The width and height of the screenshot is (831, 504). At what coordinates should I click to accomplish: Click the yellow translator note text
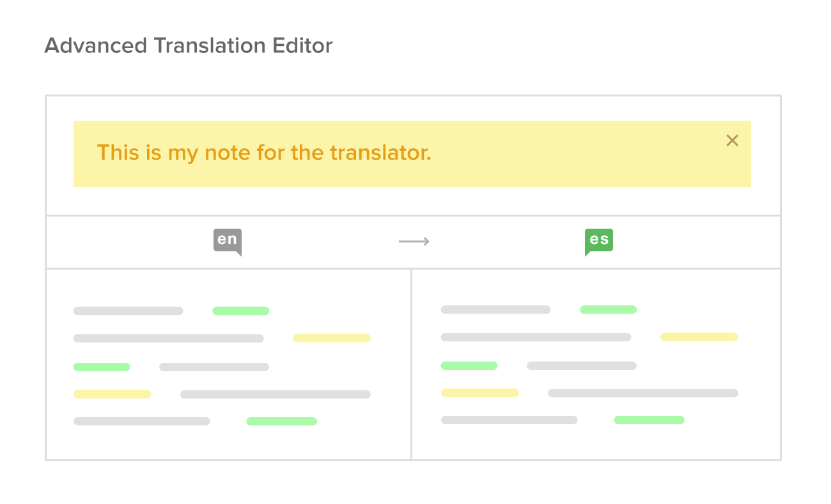point(264,153)
